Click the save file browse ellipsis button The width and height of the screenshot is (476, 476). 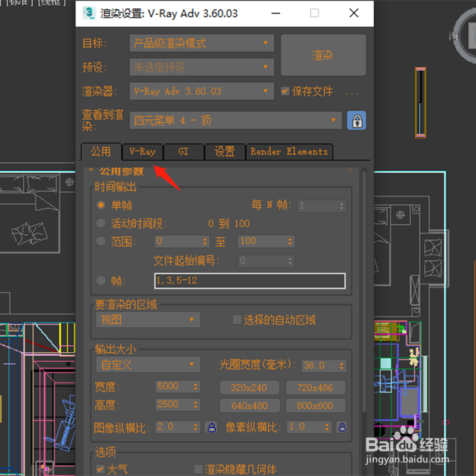click(x=352, y=93)
